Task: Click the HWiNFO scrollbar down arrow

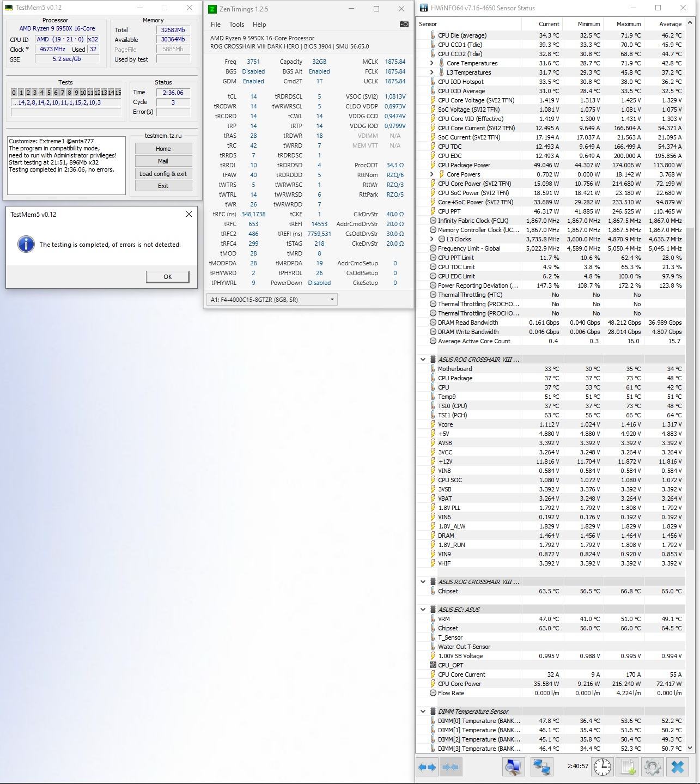Action: point(690,749)
